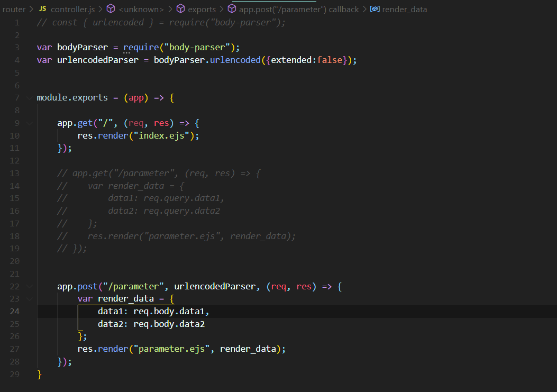Viewport: 557px width, 392px height.
Task: Click line number 29 in the gutter
Action: tap(15, 374)
